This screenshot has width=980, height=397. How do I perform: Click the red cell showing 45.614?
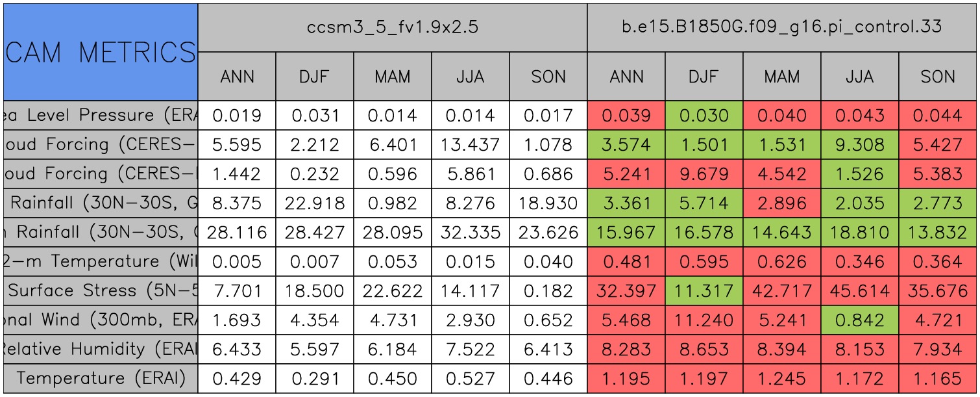[x=860, y=291]
